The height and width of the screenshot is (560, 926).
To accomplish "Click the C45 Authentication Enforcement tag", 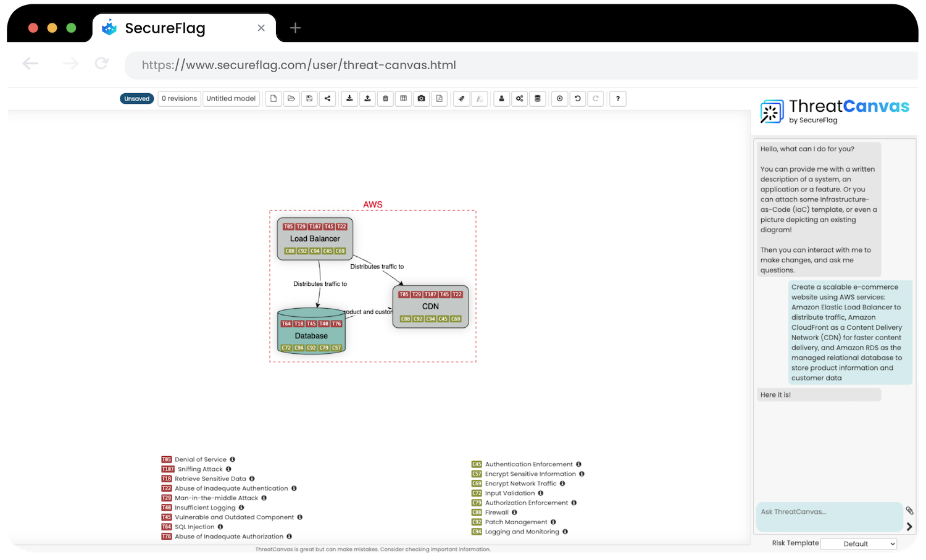I will click(x=477, y=464).
